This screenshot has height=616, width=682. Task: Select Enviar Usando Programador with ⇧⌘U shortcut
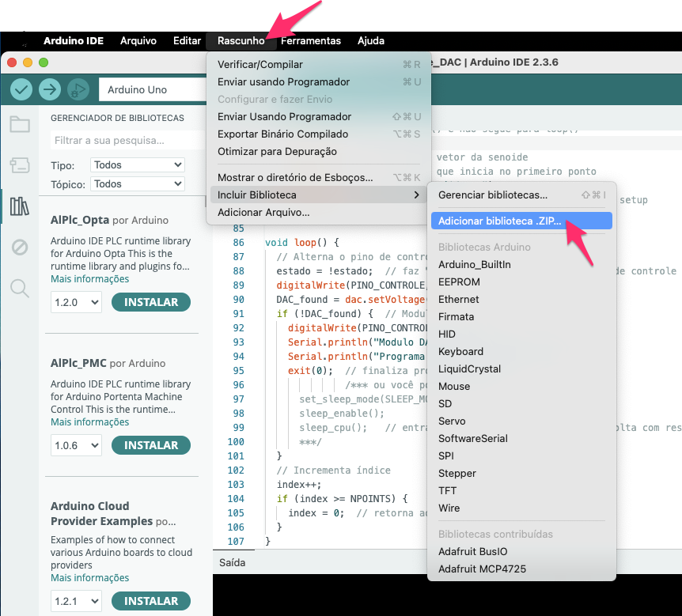(x=319, y=116)
